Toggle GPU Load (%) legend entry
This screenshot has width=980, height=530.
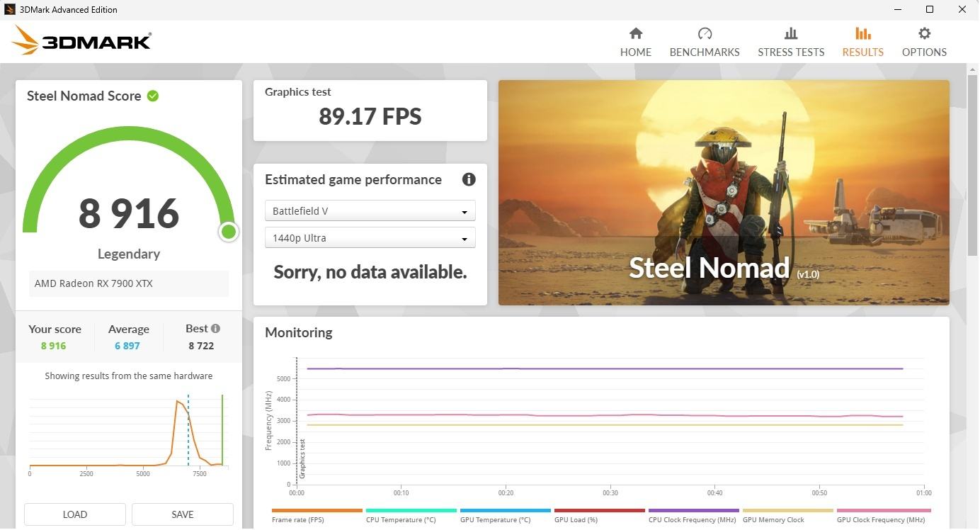599,515
